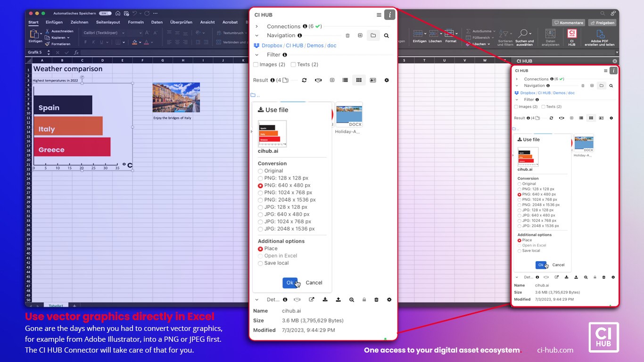Open fill color dropdown arrow in Excel
Screen dimensions: 644x362
pyautogui.click(x=140, y=42)
